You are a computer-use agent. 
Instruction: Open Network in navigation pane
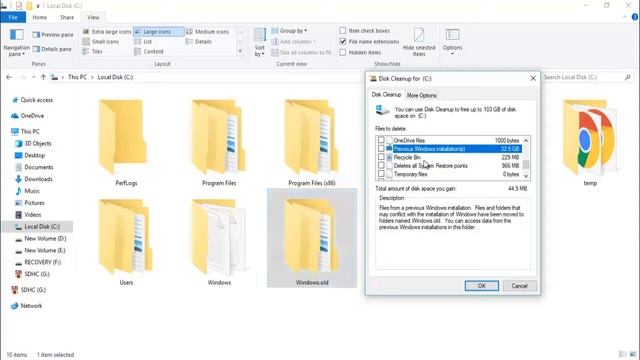click(27, 306)
